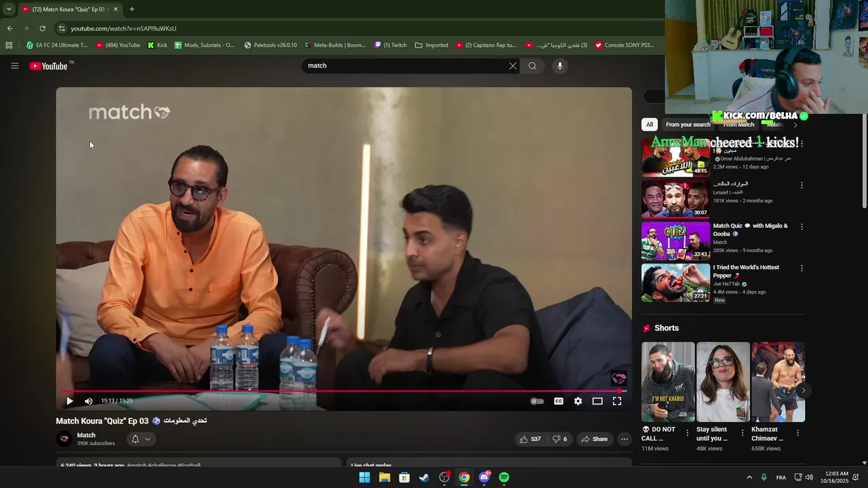Select the From your search chip
The height and width of the screenshot is (488, 868).
688,125
